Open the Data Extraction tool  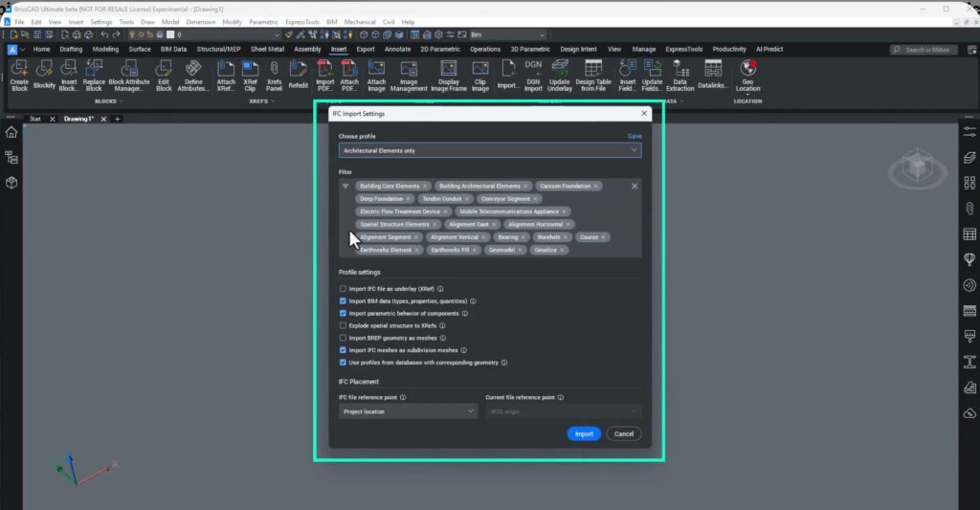tap(680, 75)
